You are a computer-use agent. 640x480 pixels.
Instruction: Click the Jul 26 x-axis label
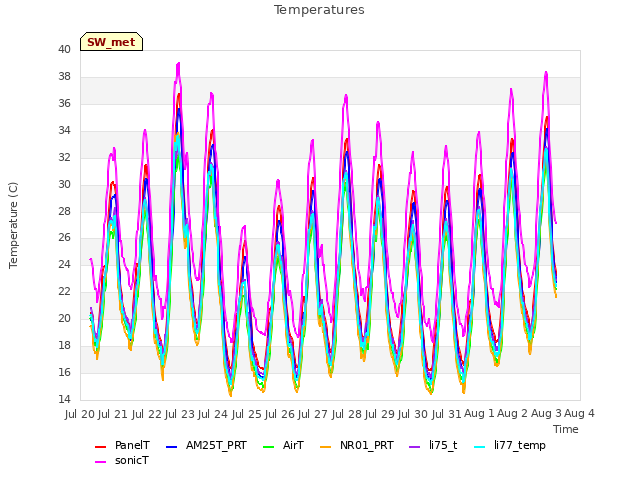click(280, 414)
